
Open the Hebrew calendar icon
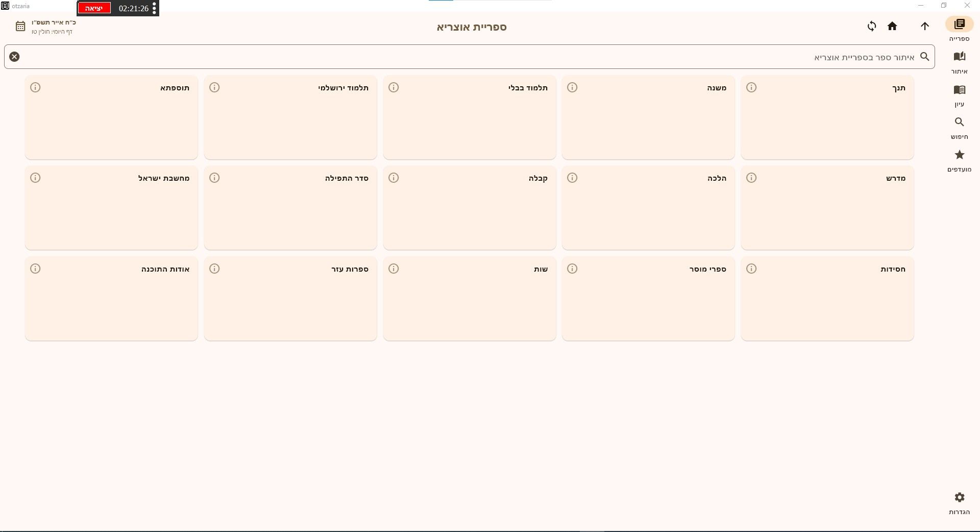point(20,26)
